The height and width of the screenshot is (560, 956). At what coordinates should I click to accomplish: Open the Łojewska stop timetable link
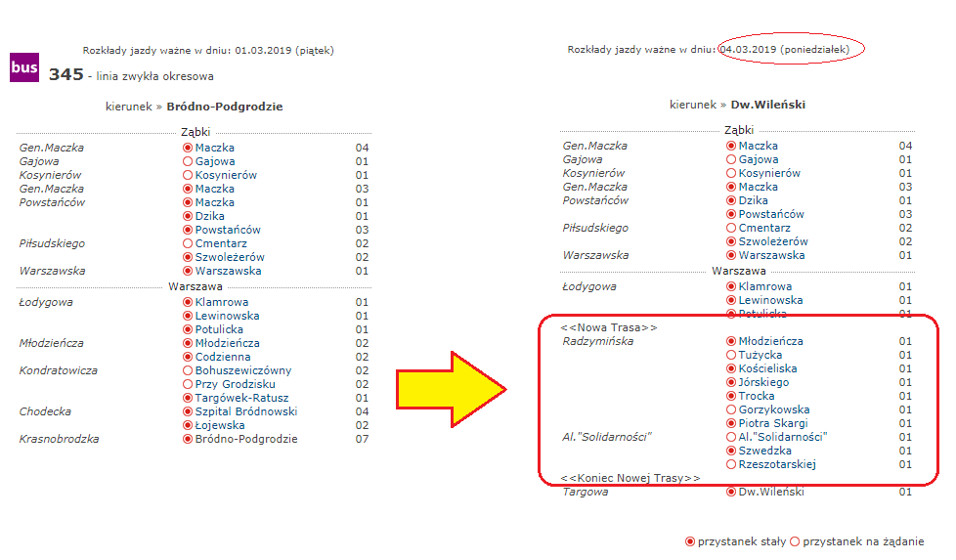(219, 425)
